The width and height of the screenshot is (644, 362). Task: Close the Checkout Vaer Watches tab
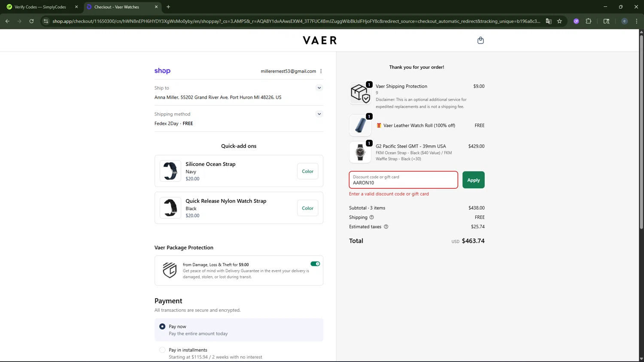coord(156,7)
